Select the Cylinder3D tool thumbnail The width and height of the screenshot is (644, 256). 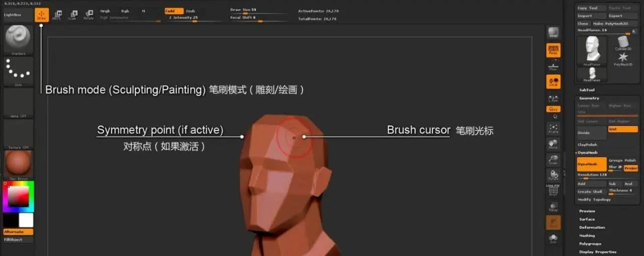point(623,43)
